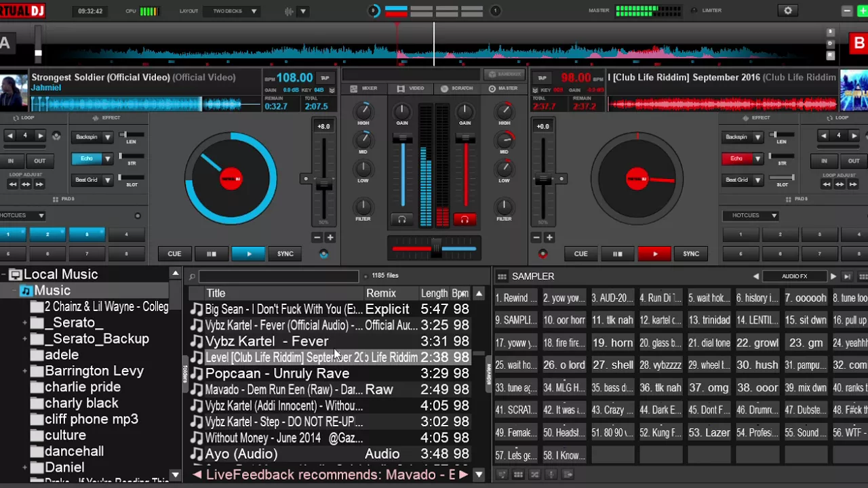This screenshot has width=868, height=488.
Task: Click left deck blue master indicator icon
Action: coord(323,254)
